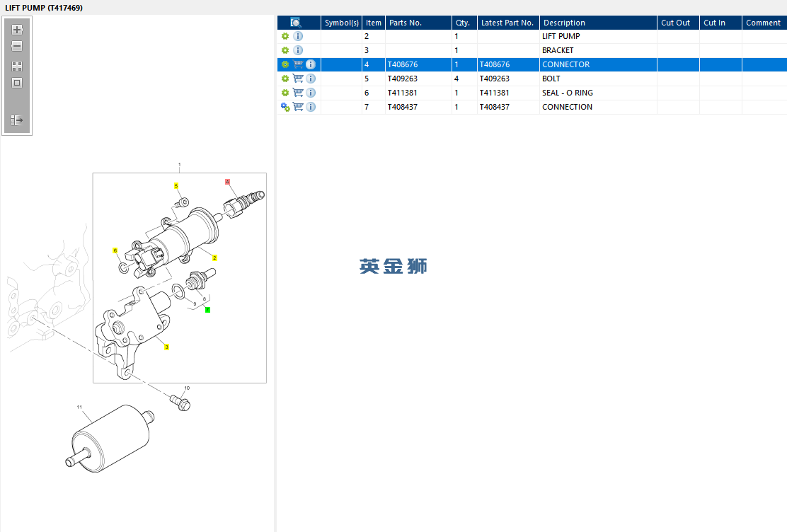Screen dimensions: 787x532
Task: Add BOLT T409263 to cart
Action: (298, 79)
